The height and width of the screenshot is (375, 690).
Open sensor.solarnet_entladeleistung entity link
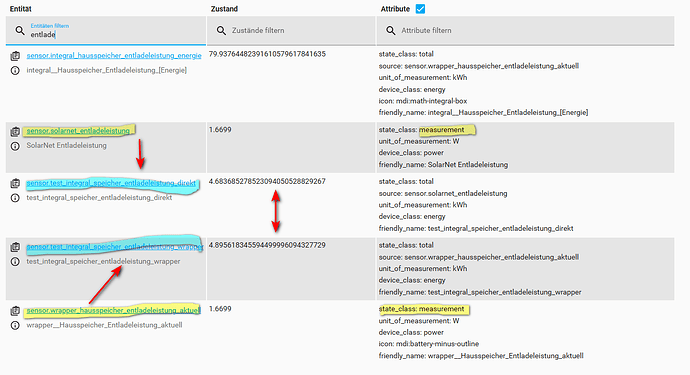click(x=78, y=131)
